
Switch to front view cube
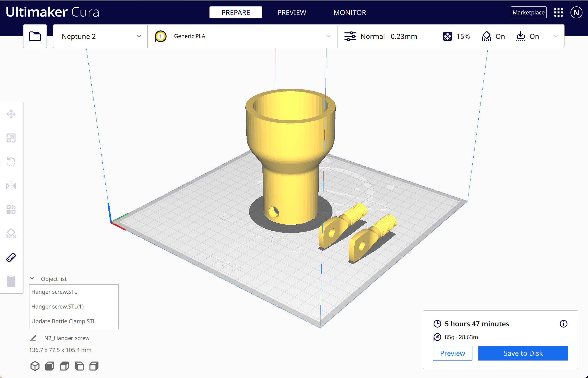tap(50, 366)
